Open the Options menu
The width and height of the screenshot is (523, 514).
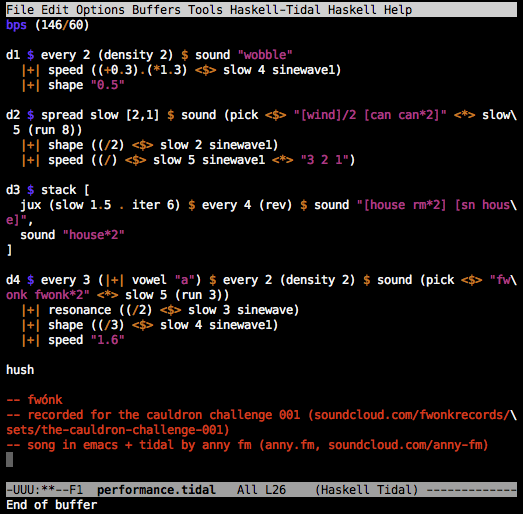[100, 10]
